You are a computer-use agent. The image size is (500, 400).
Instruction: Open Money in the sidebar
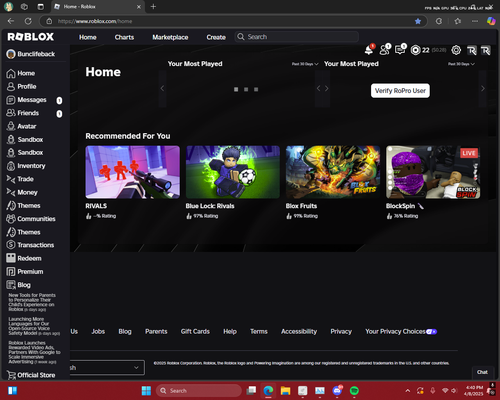[x=27, y=192]
